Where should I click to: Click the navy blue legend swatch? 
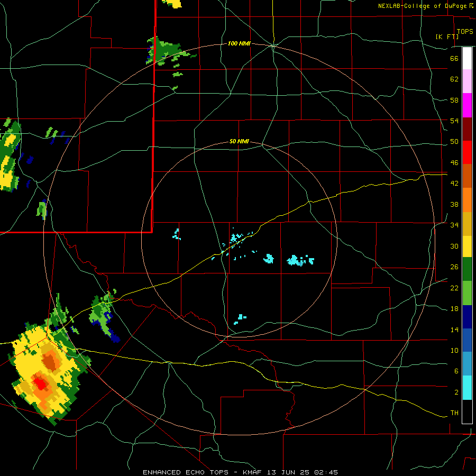[467, 317]
